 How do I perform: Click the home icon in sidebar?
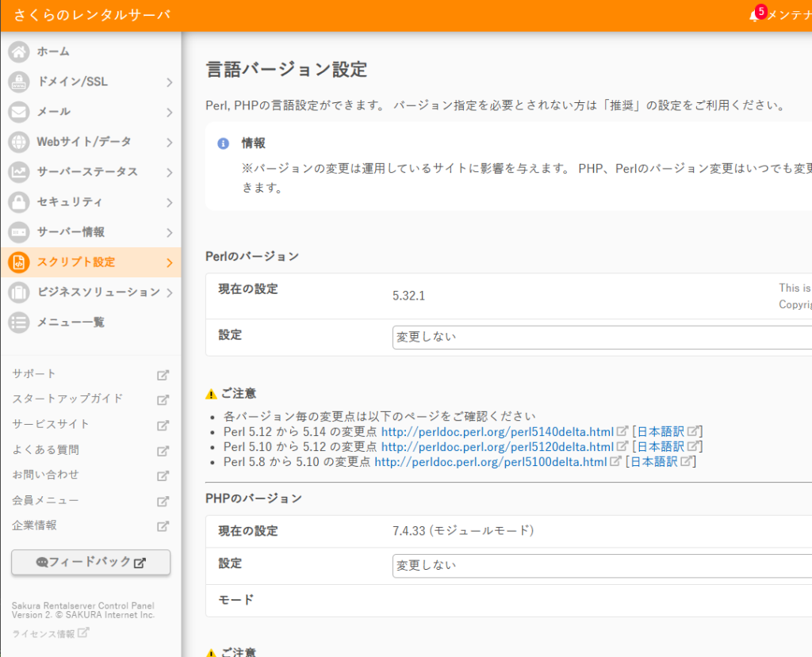(19, 52)
